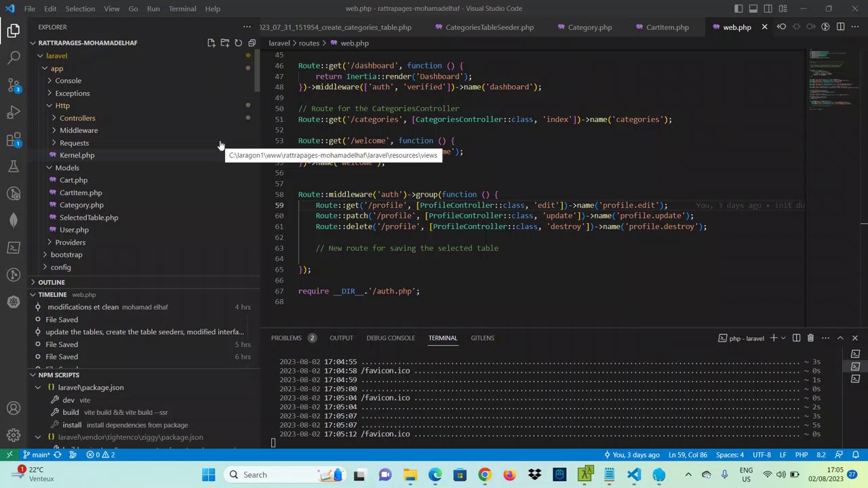Expand the OUTLINE section
Viewport: 868px width, 488px height.
click(52, 282)
